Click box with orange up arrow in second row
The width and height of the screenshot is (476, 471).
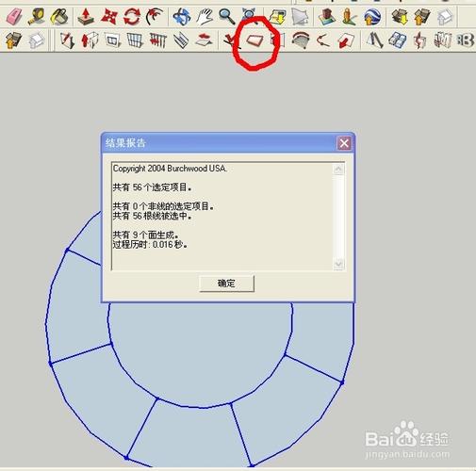[13, 41]
